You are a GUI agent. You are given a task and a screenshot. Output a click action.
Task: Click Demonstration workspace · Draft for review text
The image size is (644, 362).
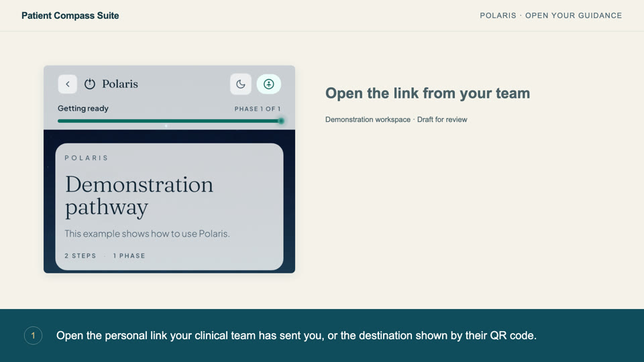click(396, 119)
